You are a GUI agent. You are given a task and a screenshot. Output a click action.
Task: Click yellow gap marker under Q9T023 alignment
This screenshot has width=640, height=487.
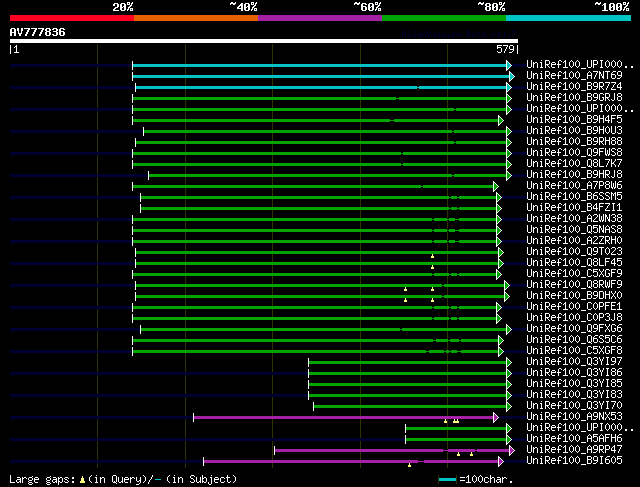click(432, 256)
